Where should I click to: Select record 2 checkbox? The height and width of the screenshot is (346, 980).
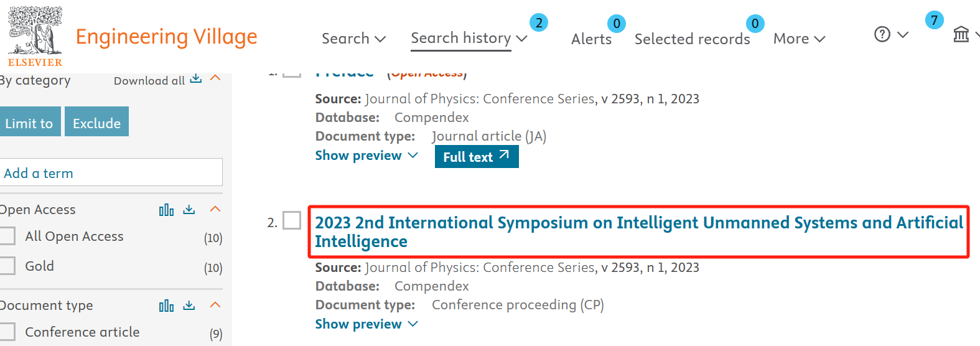point(292,220)
